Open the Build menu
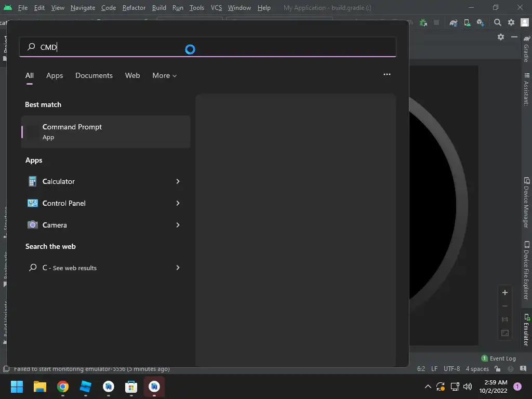Screen dimensions: 532x399 [x=159, y=7]
